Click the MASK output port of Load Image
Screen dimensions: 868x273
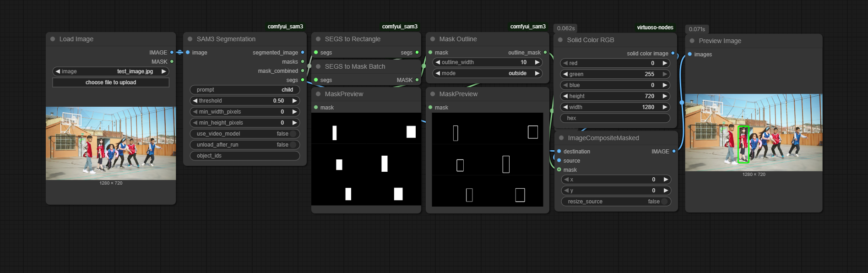point(172,61)
